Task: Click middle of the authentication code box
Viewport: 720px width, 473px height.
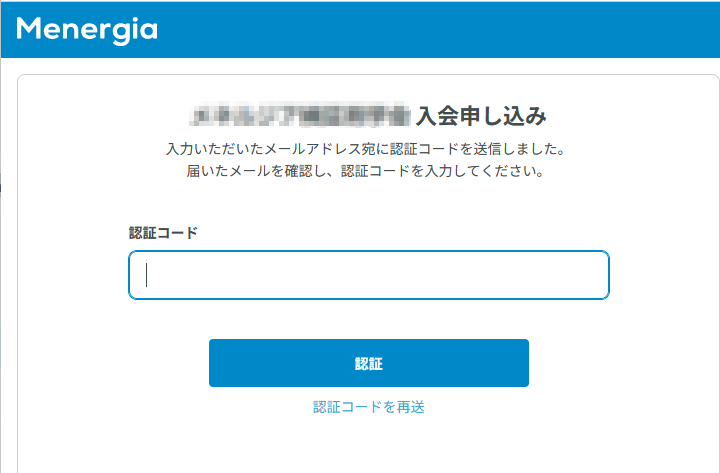Action: click(369, 275)
